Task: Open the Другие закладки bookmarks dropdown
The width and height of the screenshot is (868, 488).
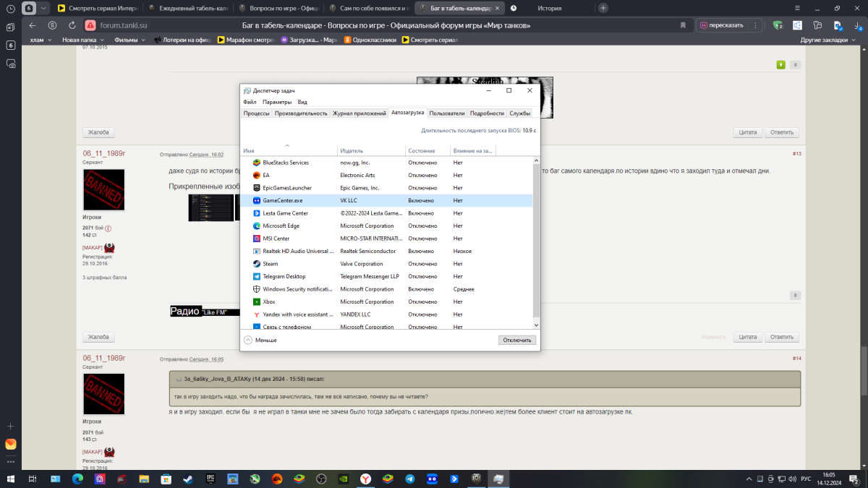Action: (x=827, y=40)
